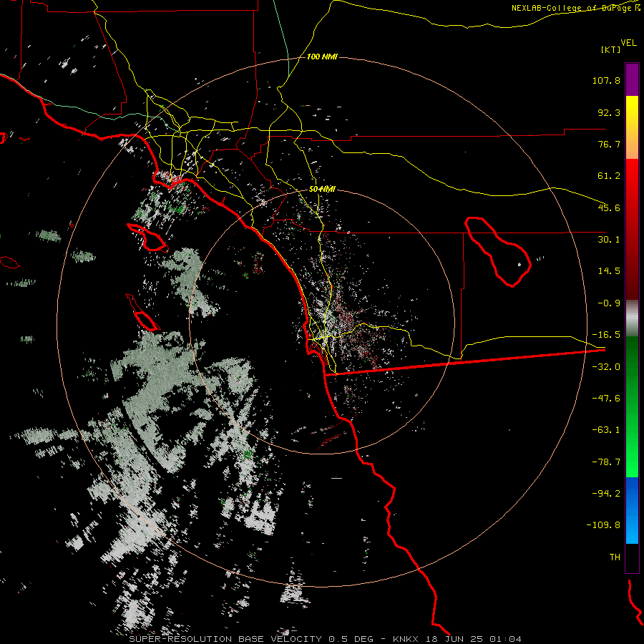Click the -78.7 velocity scale value

[606, 462]
